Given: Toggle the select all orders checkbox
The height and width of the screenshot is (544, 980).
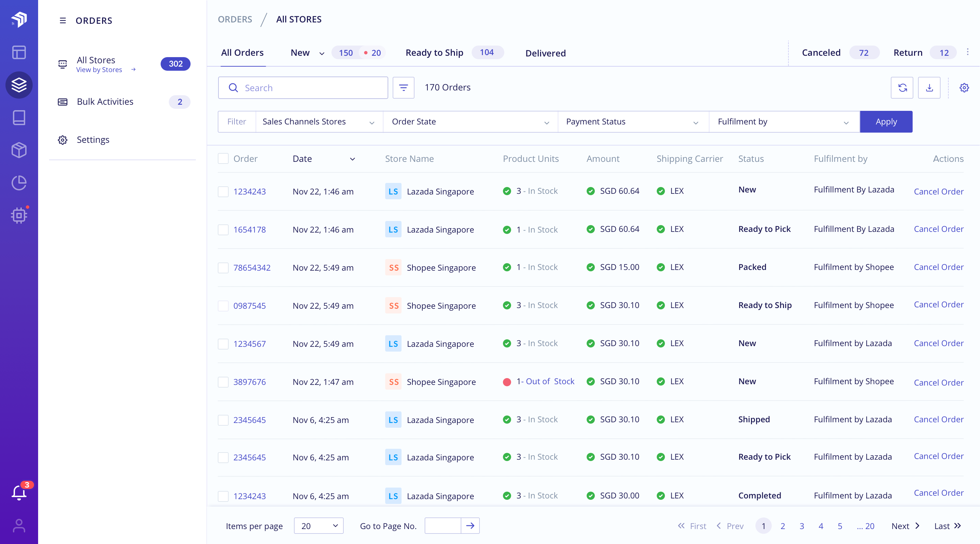Looking at the screenshot, I should click(x=223, y=158).
